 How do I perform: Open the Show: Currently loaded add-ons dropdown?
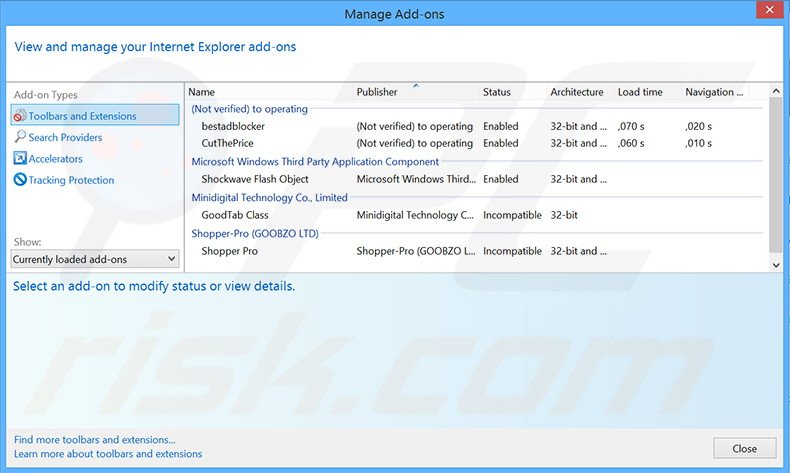[95, 259]
